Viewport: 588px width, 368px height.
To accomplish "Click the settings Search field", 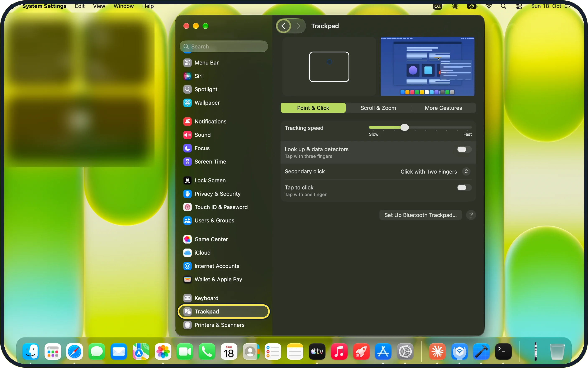I will 224,47.
